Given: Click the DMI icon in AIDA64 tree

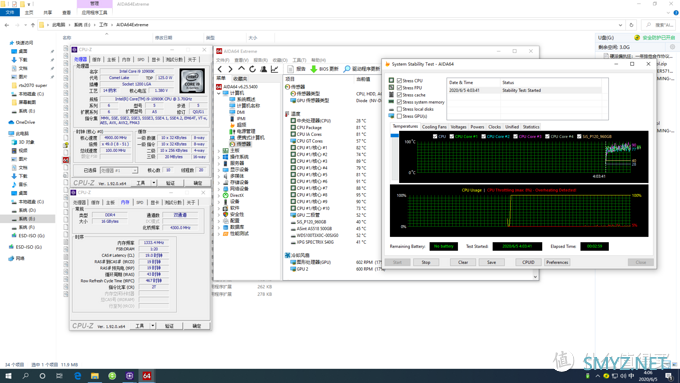Looking at the screenshot, I should tap(232, 112).
